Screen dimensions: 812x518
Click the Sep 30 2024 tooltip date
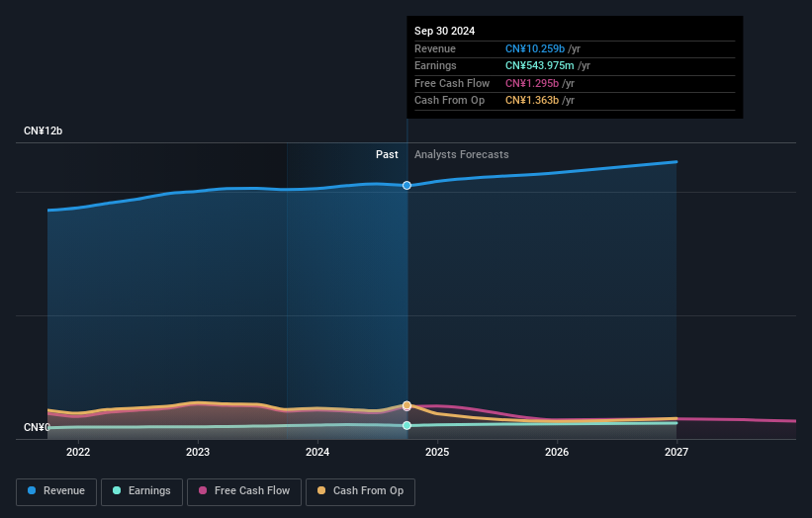[444, 31]
